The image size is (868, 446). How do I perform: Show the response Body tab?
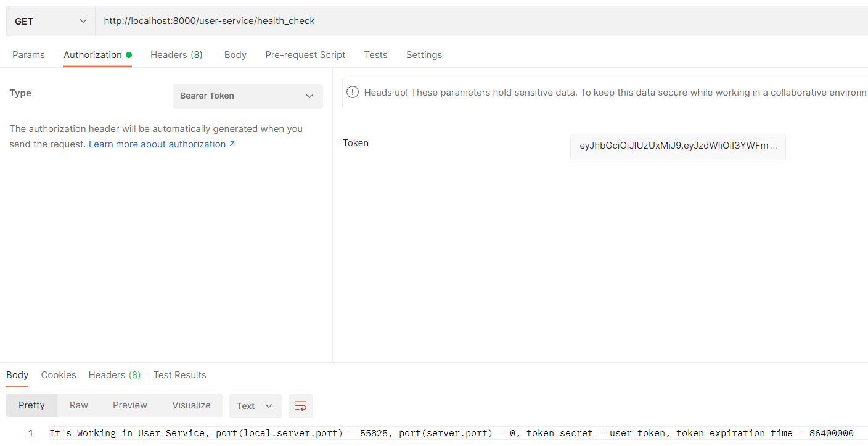(x=17, y=375)
